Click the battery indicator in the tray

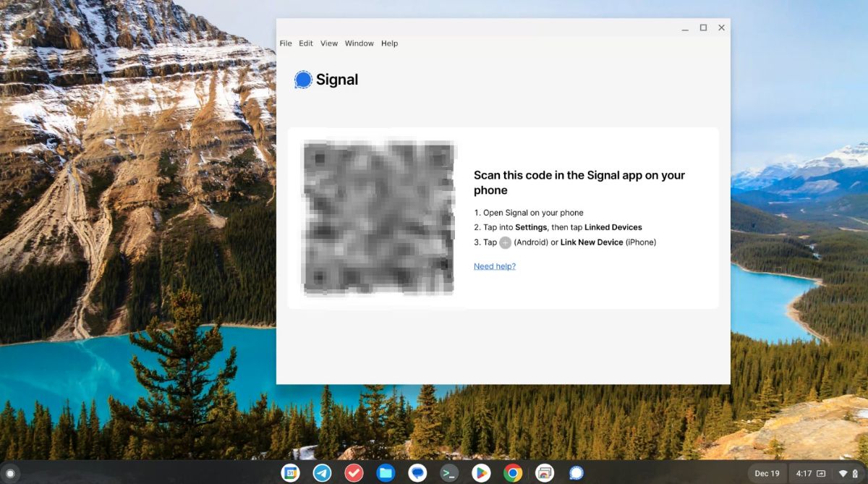tap(856, 473)
